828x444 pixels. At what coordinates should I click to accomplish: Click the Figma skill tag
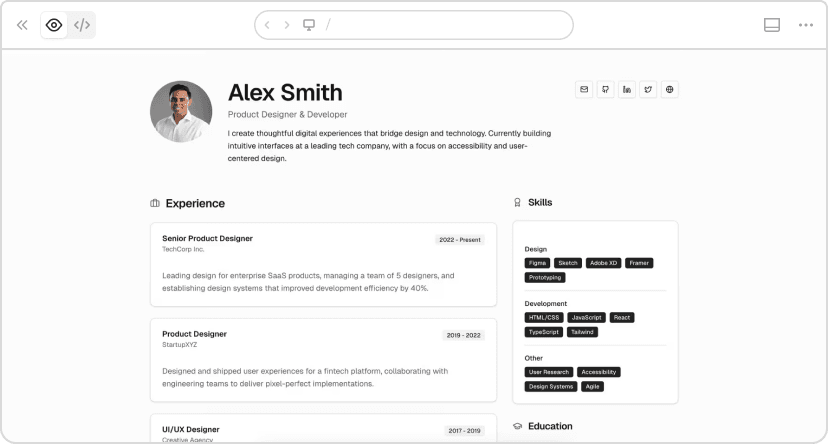click(538, 263)
